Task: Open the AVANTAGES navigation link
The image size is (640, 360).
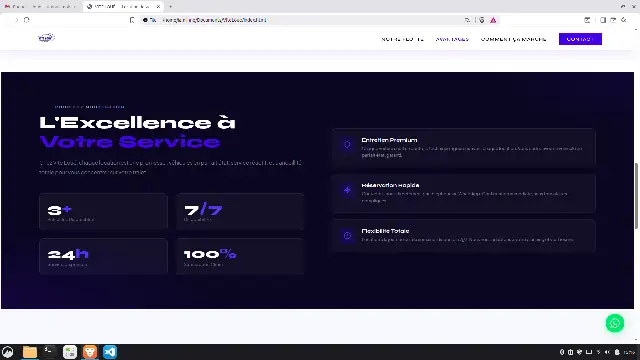Action: pyautogui.click(x=452, y=39)
